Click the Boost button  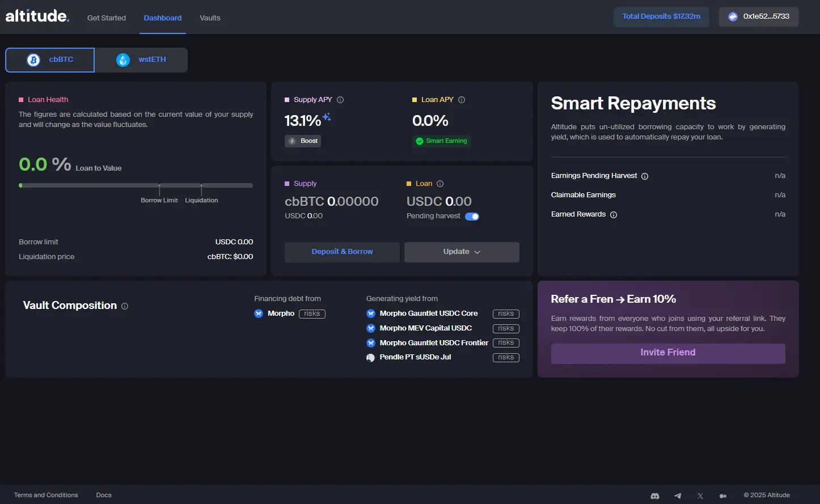[x=303, y=141]
